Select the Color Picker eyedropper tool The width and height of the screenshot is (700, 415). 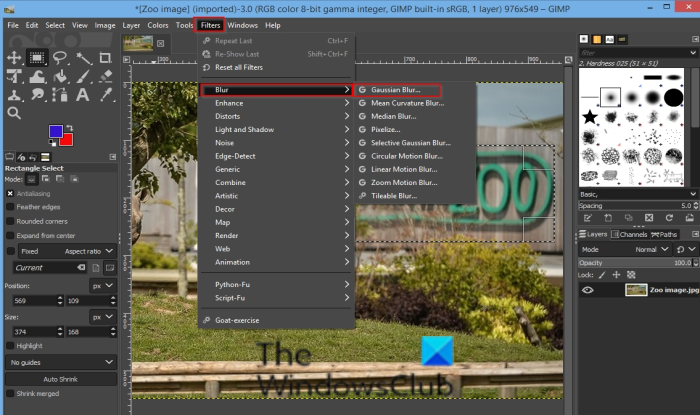(x=106, y=95)
